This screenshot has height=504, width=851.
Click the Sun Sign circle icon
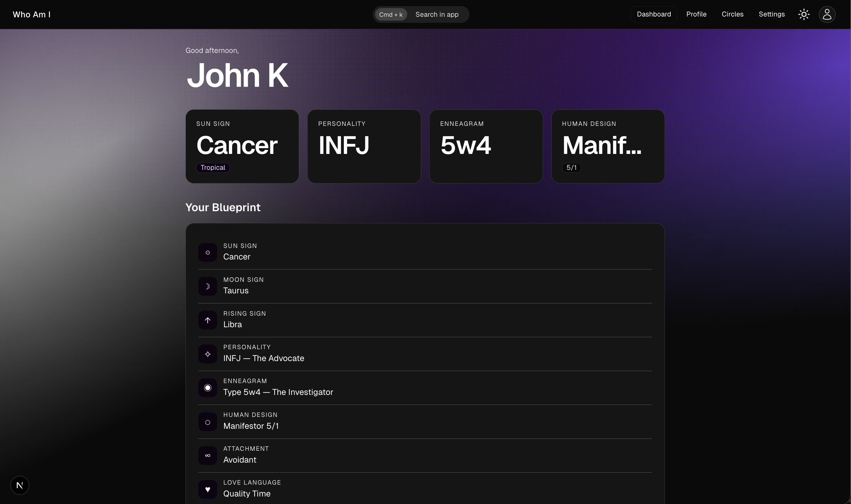click(208, 252)
